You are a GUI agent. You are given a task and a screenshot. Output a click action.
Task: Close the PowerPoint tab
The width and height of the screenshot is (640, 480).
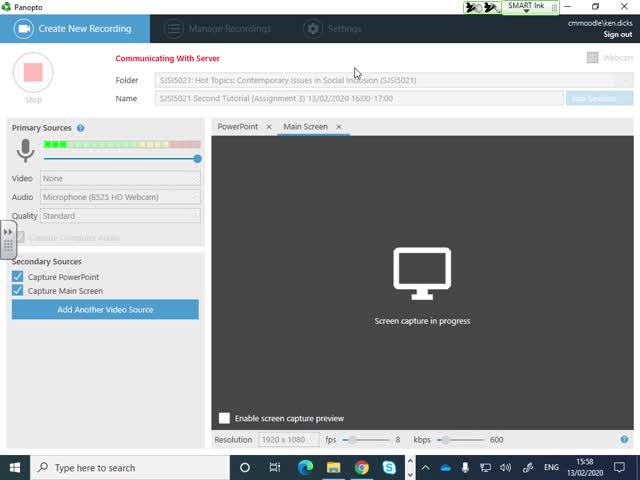[269, 127]
